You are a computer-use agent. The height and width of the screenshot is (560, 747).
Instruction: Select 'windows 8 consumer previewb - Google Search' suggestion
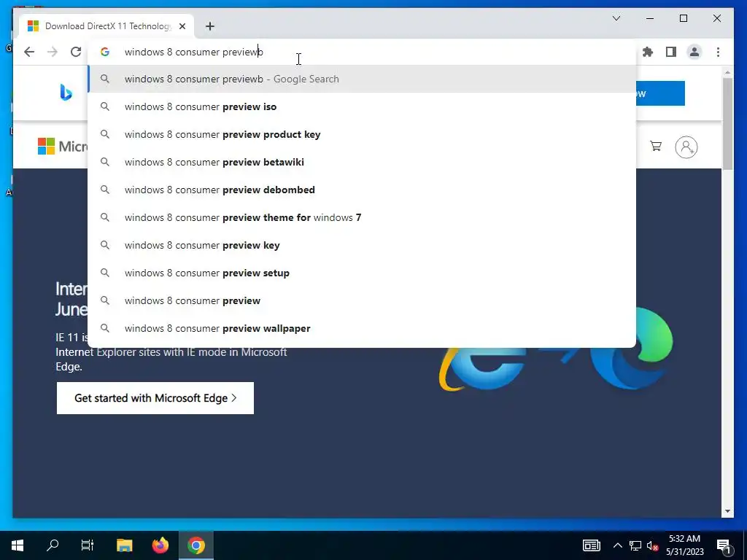362,79
